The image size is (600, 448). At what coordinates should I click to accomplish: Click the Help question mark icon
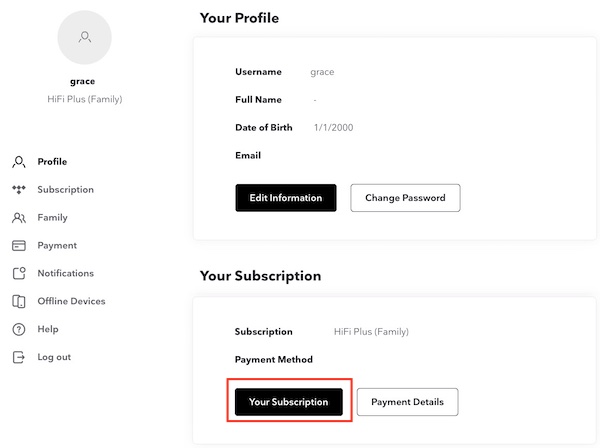(x=18, y=330)
